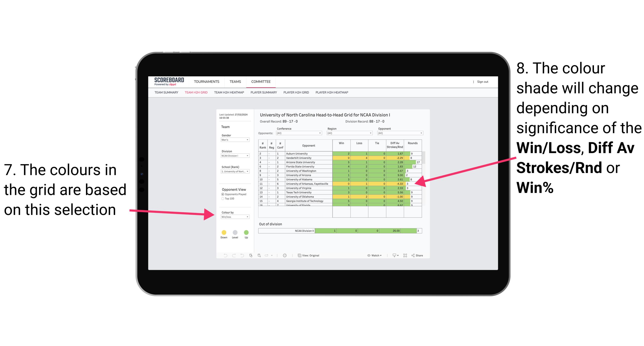
Task: Click the TOURNAMENTS menu item
Action: pyautogui.click(x=206, y=82)
